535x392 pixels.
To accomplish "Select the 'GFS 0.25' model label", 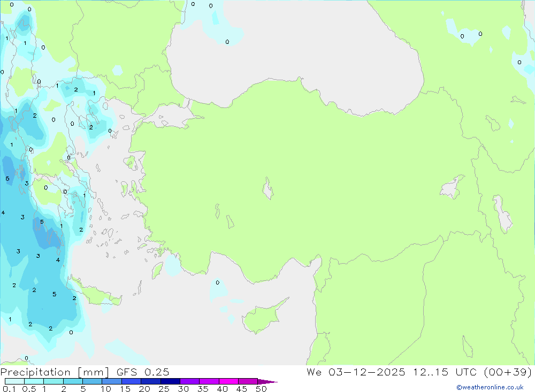I will tap(143, 372).
